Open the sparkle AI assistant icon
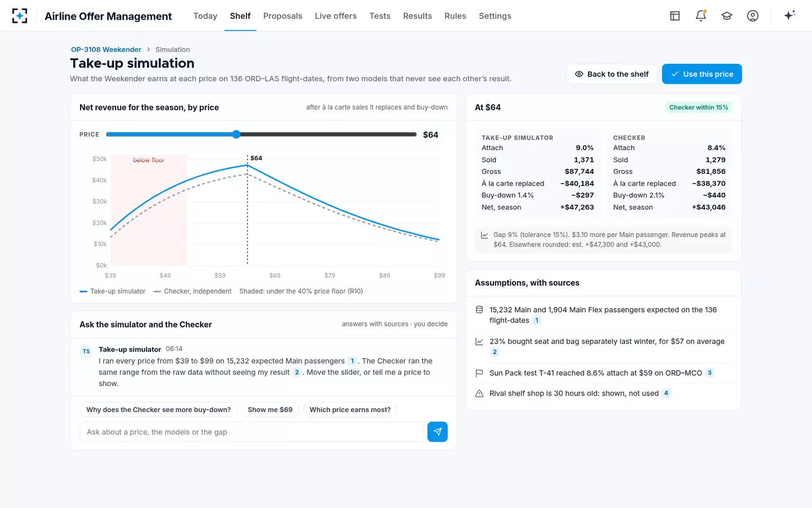The height and width of the screenshot is (508, 812). click(x=789, y=15)
